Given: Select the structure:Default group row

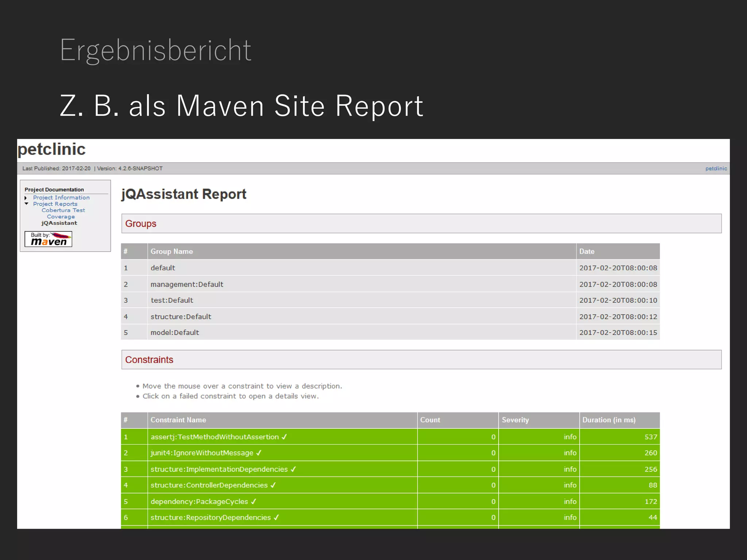Looking at the screenshot, I should pos(390,317).
